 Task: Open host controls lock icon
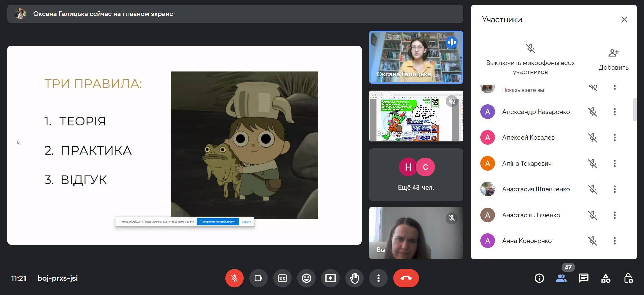pyautogui.click(x=628, y=278)
